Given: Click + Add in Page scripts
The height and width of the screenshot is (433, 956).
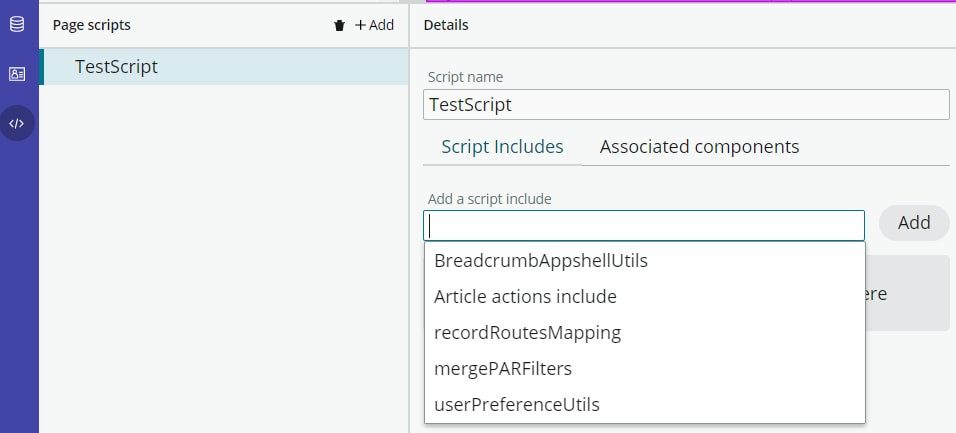Looking at the screenshot, I should pyautogui.click(x=375, y=25).
